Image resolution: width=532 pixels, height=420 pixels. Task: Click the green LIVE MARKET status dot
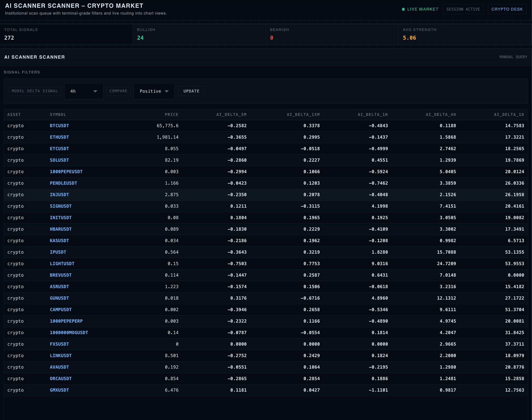pyautogui.click(x=403, y=9)
